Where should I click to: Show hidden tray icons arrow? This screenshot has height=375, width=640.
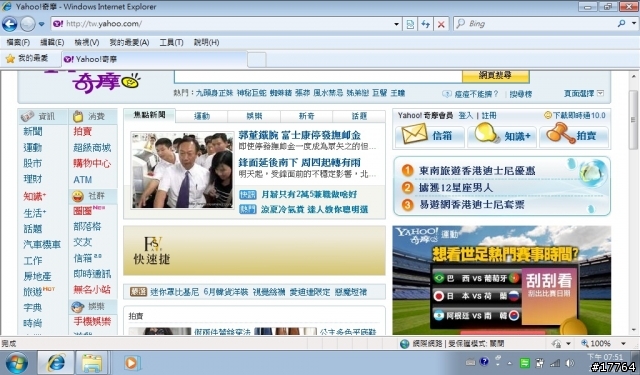click(x=509, y=363)
